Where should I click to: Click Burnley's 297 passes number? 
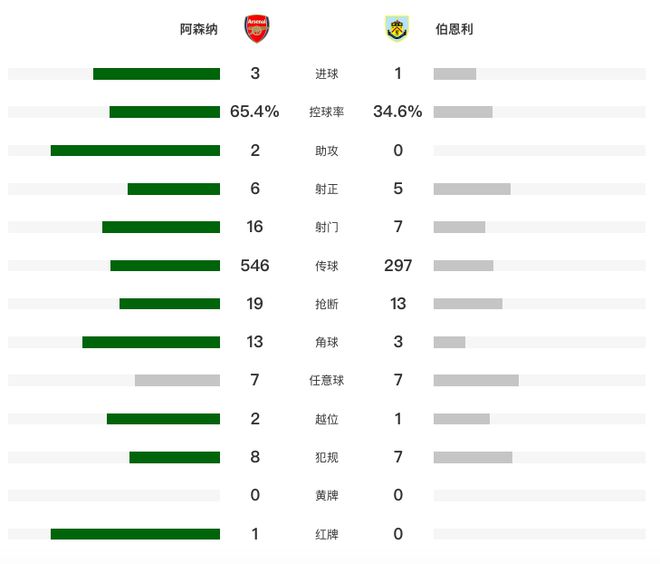(398, 266)
